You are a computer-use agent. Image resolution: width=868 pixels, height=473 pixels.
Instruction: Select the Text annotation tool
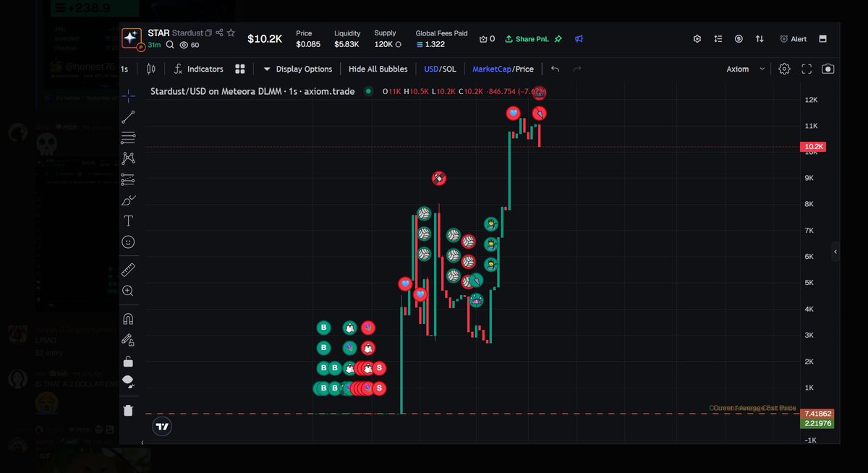pos(128,221)
